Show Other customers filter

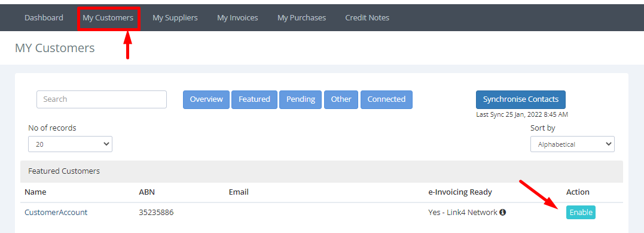[341, 99]
